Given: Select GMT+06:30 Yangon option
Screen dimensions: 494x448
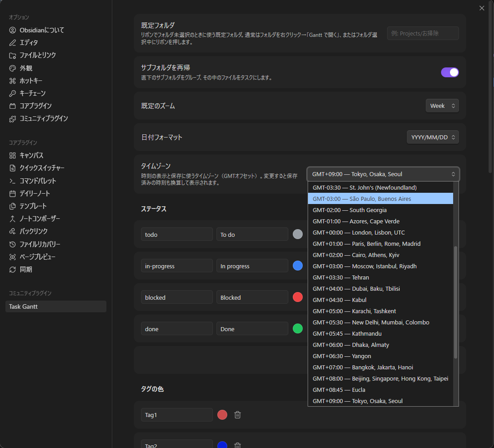Looking at the screenshot, I should click(x=380, y=356).
